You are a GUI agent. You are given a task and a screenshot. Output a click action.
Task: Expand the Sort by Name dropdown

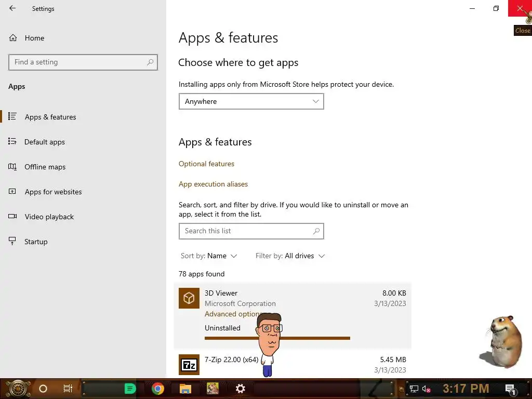209,256
